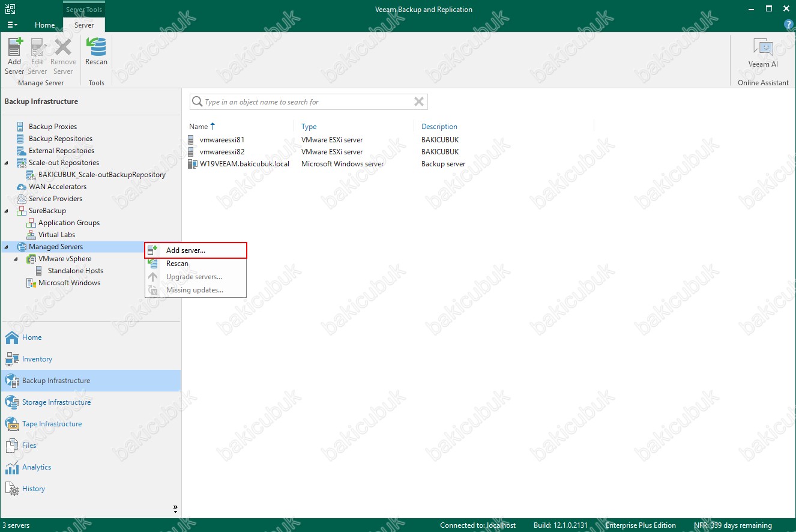The width and height of the screenshot is (796, 532).
Task: Click into the object name search field
Action: 307,102
